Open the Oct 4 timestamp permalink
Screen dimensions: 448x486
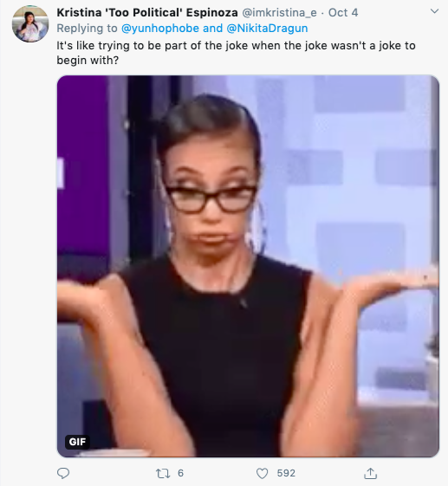343,13
